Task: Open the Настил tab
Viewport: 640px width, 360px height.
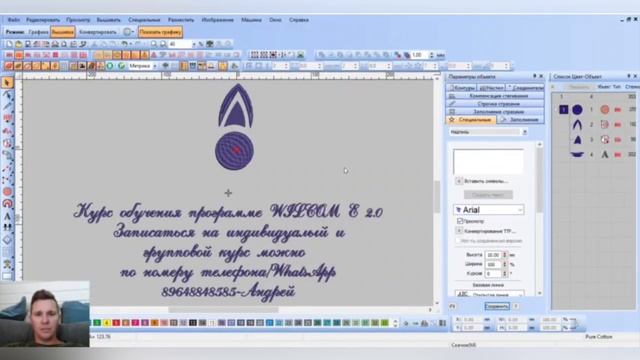Action: click(x=491, y=88)
